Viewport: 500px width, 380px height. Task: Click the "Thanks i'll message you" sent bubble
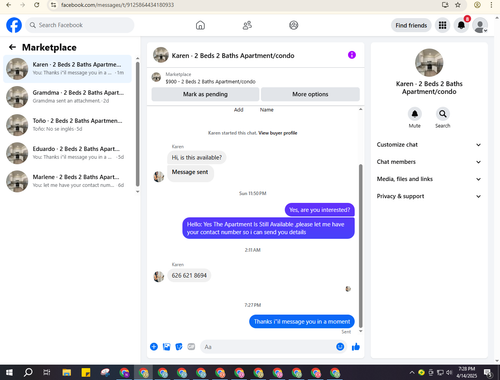click(x=302, y=322)
